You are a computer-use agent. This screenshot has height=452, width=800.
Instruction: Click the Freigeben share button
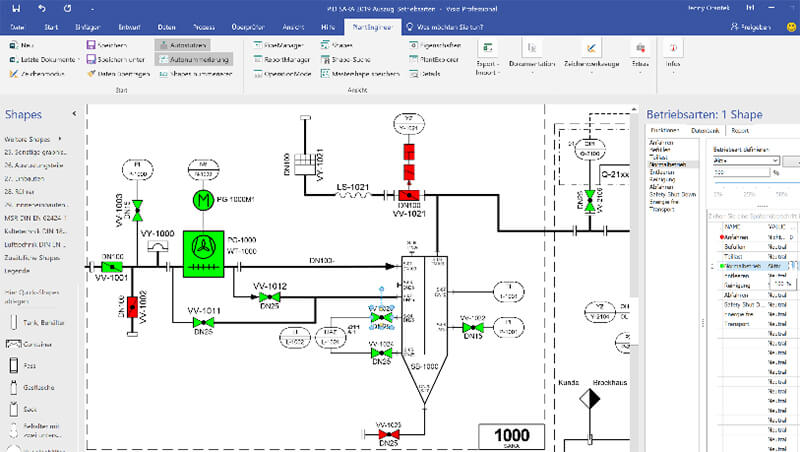[x=751, y=27]
